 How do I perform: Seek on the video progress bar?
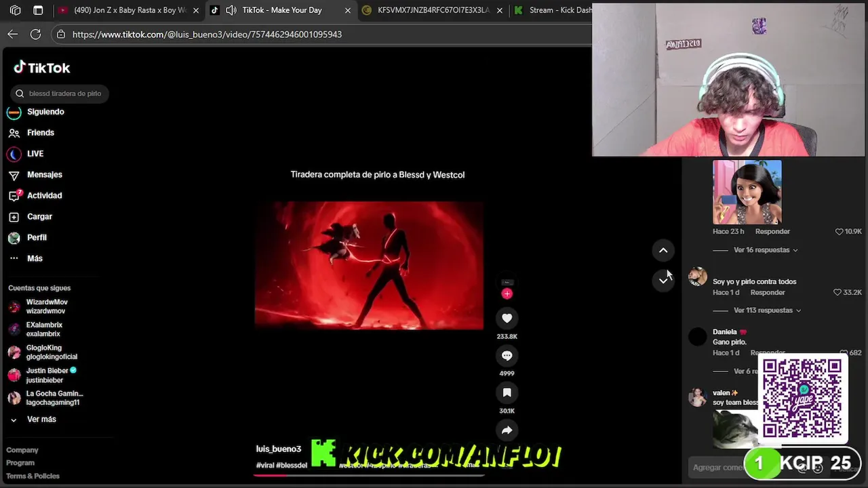click(369, 475)
